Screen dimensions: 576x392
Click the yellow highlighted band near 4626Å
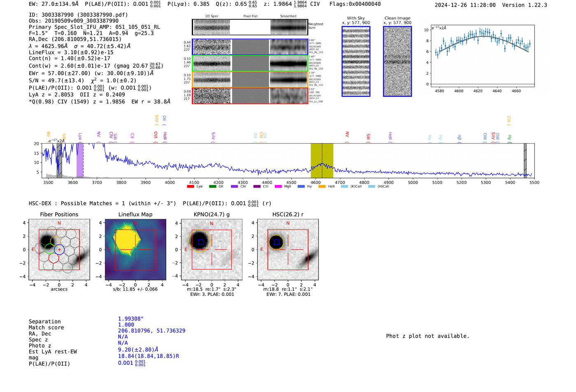tap(322, 161)
